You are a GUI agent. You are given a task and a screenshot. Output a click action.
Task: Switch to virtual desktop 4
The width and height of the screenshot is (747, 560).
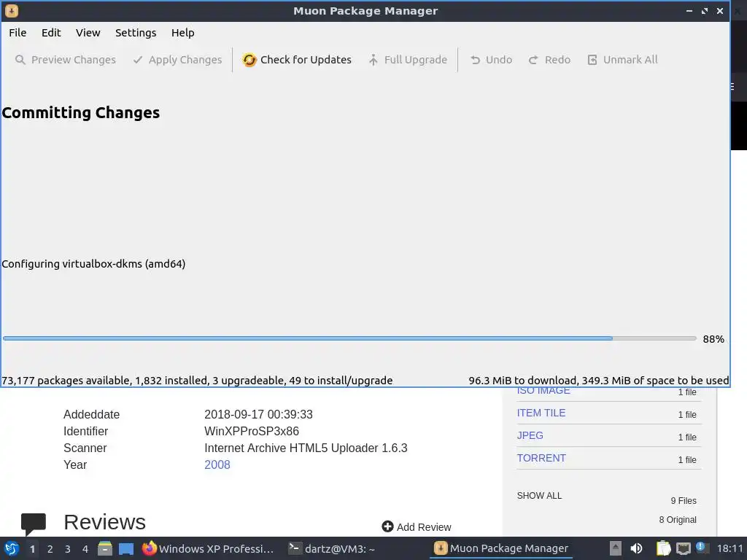pos(85,549)
